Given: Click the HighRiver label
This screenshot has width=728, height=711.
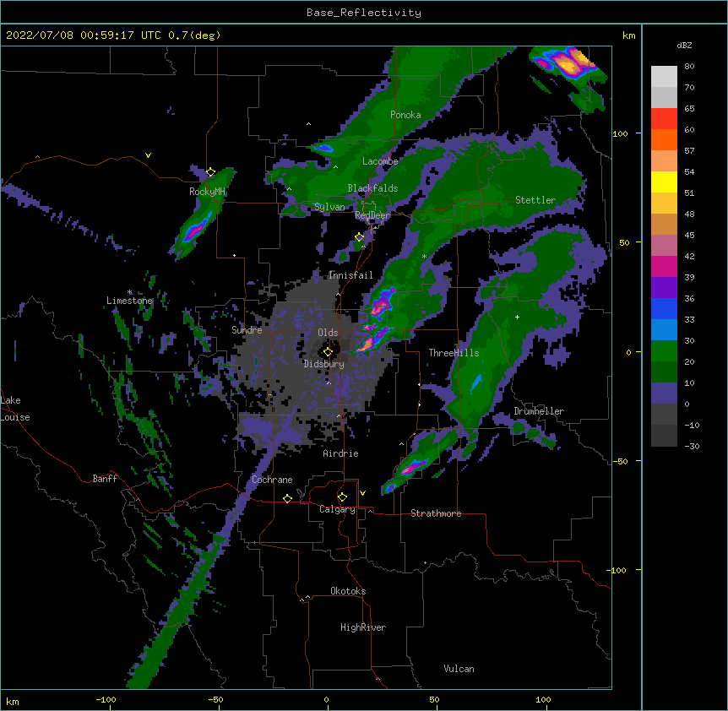Looking at the screenshot, I should tap(363, 627).
